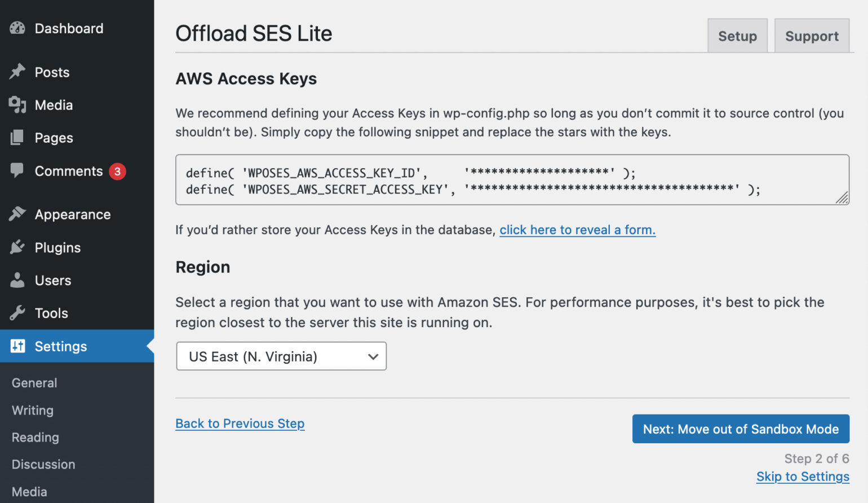Click the Comments speech bubble icon
Image resolution: width=868 pixels, height=503 pixels.
click(17, 170)
